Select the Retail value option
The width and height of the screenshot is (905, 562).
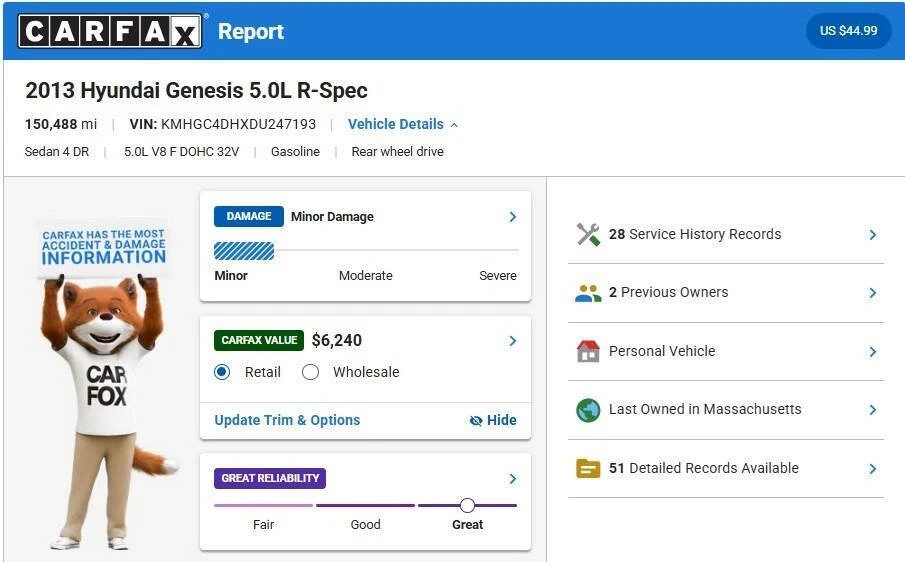tap(222, 372)
